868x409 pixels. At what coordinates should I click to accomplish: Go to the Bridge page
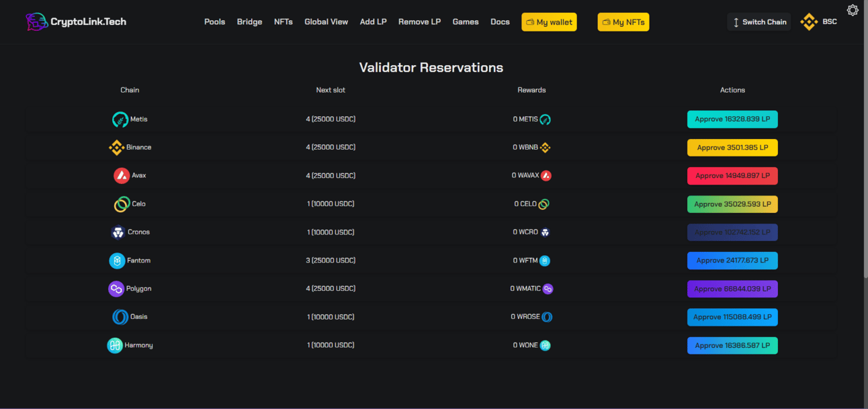tap(249, 22)
